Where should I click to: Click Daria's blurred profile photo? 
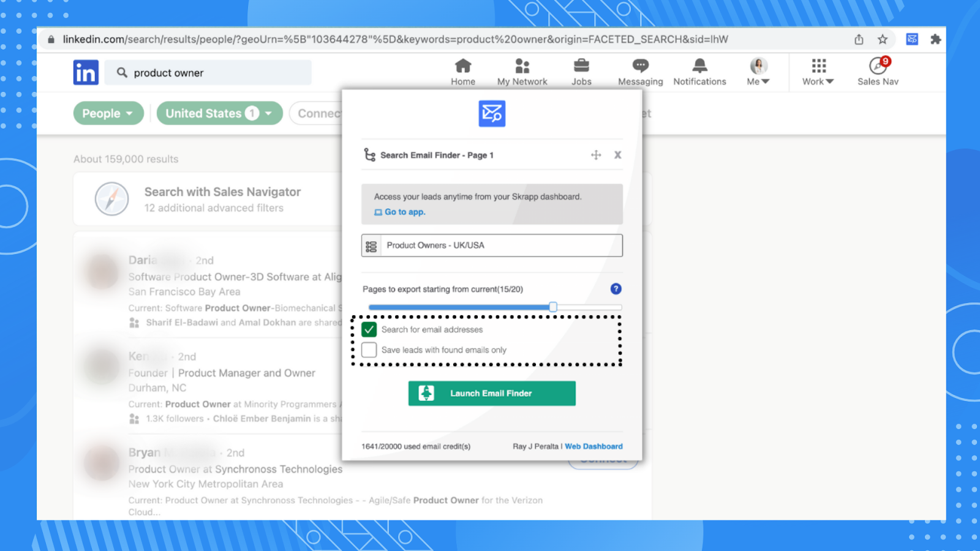(102, 271)
